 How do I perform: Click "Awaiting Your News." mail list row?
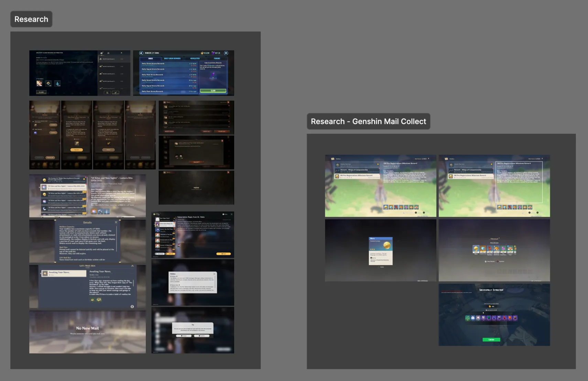coord(64,273)
